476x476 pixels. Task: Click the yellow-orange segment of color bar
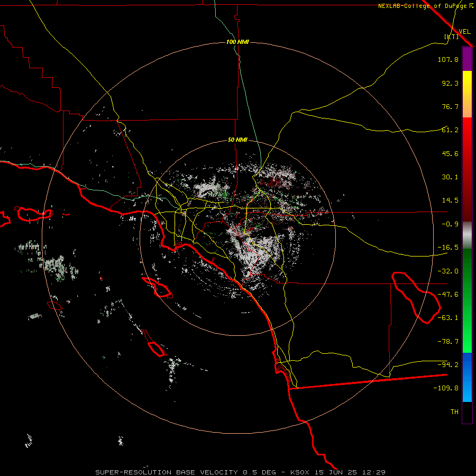[467, 94]
